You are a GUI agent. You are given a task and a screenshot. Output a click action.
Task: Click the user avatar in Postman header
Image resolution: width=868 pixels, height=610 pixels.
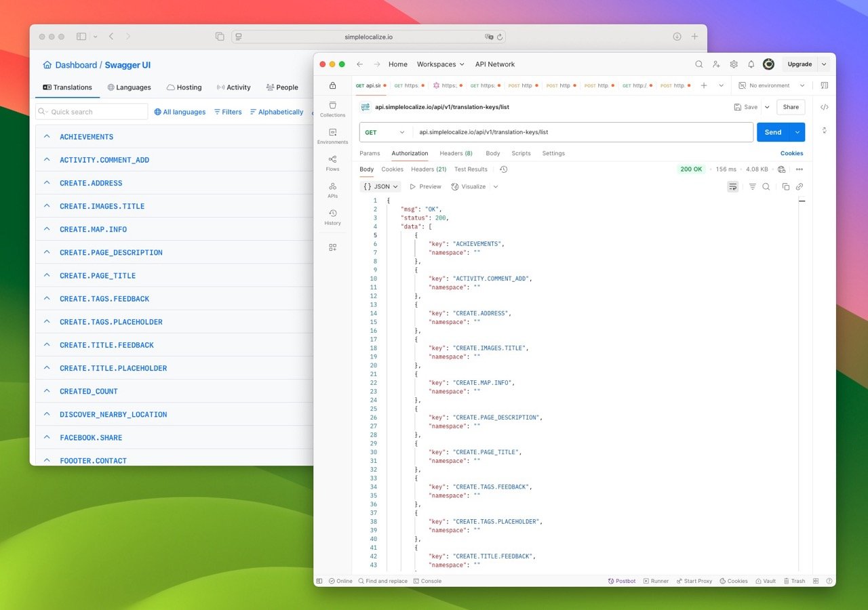click(x=768, y=64)
